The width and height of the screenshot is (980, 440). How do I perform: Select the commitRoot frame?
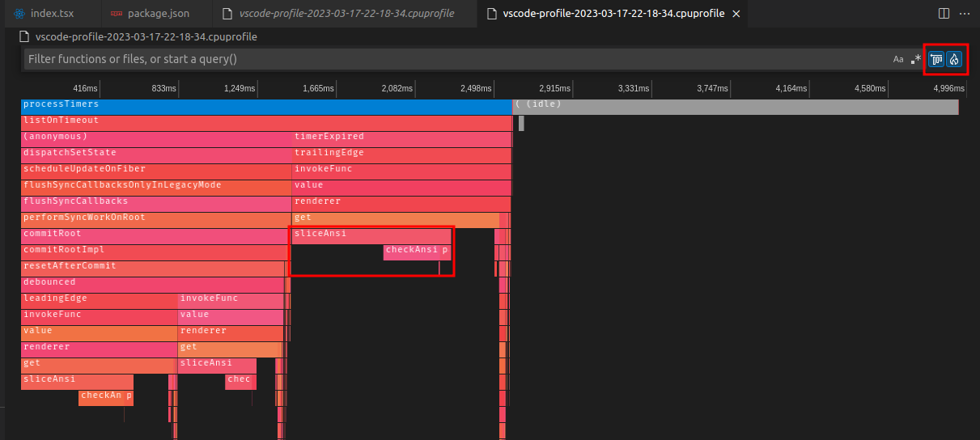pos(156,236)
